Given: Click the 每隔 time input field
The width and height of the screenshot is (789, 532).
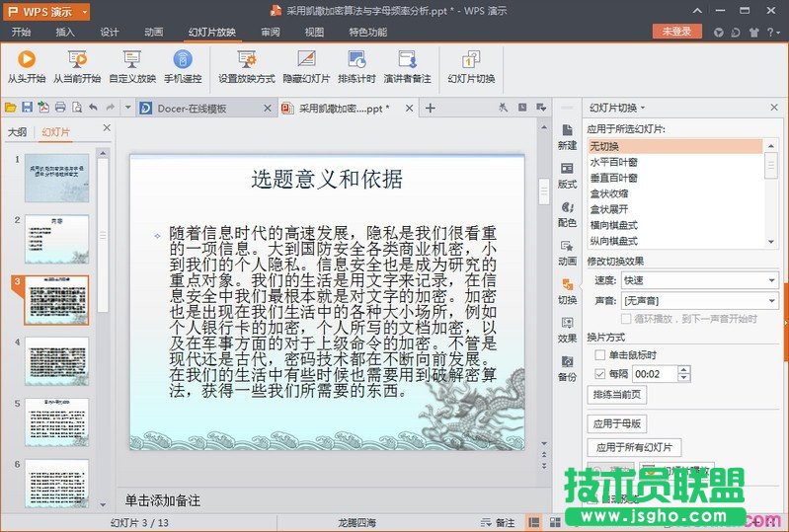Looking at the screenshot, I should 656,374.
